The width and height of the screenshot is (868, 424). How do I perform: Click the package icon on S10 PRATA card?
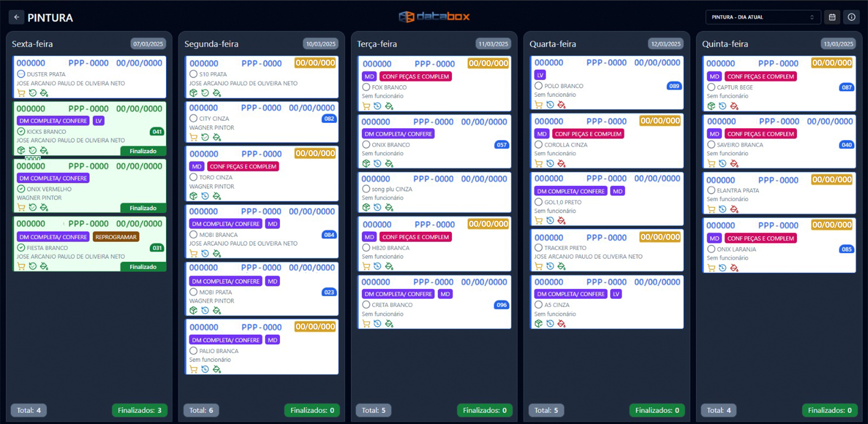193,93
